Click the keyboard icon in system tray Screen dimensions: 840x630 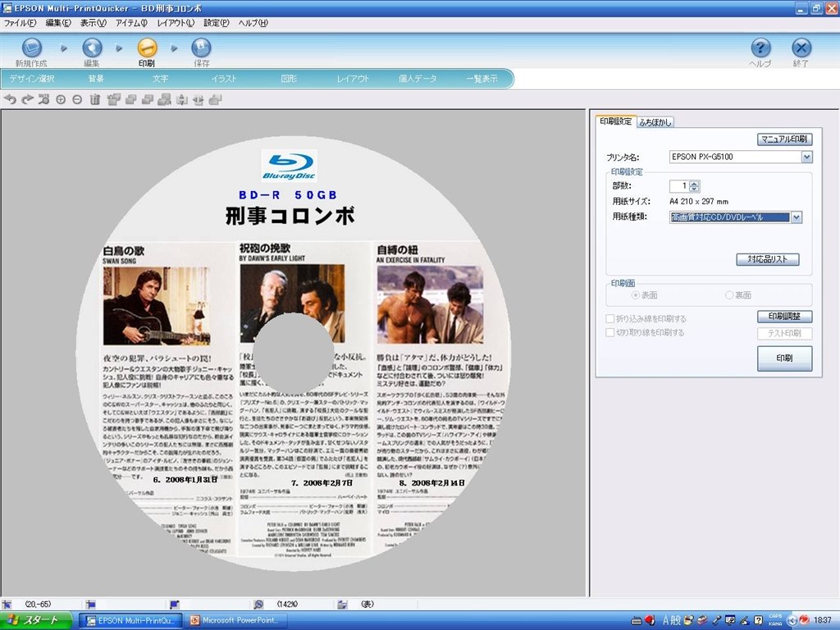pyautogui.click(x=637, y=620)
